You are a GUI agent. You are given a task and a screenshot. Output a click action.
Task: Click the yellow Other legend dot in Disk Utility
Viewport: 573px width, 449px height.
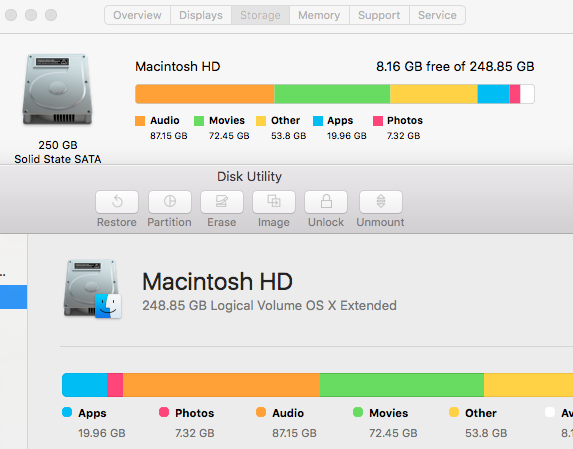[454, 412]
